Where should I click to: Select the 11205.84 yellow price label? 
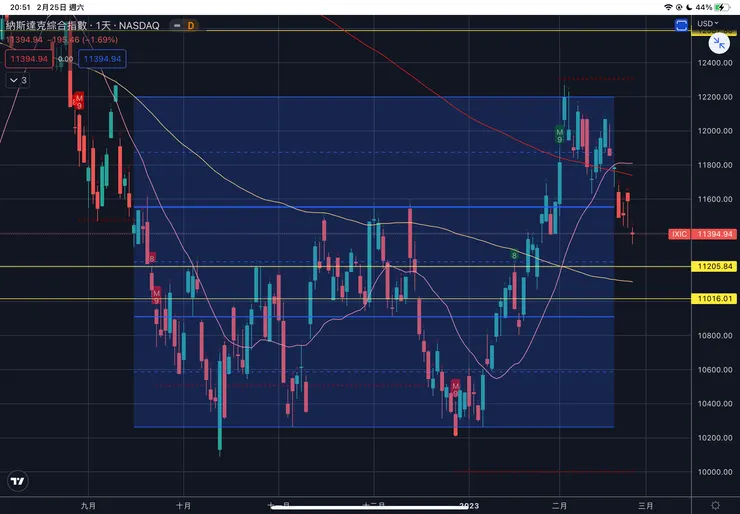pos(715,267)
